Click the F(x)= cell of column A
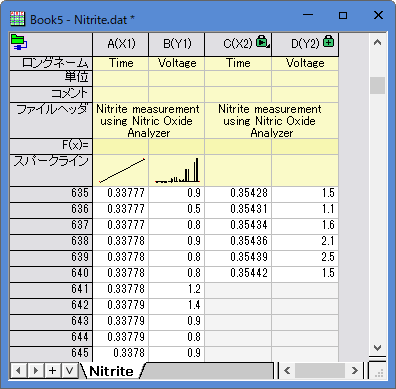 tap(121, 146)
